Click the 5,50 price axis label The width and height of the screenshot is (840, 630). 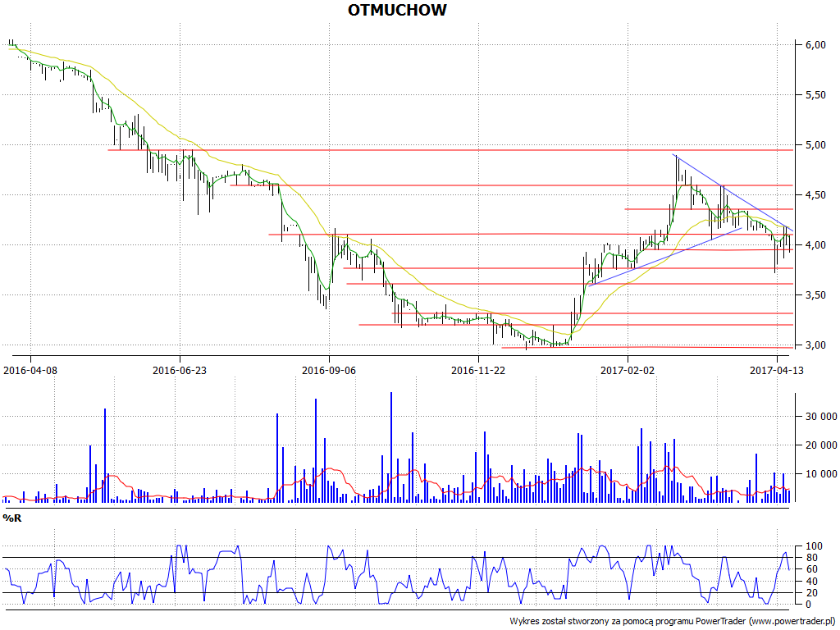815,95
